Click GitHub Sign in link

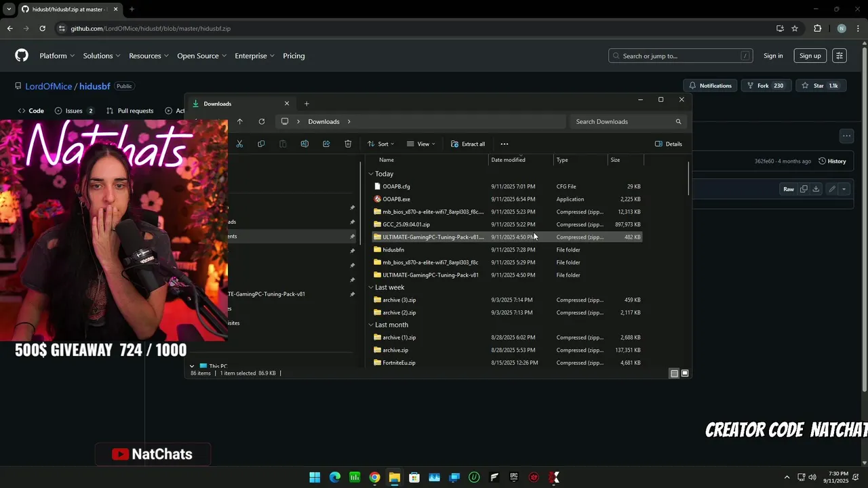click(773, 56)
